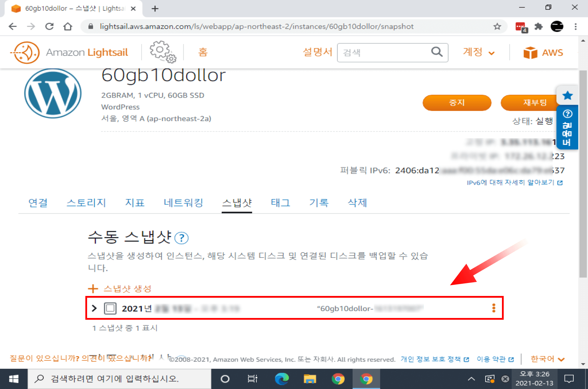The height and width of the screenshot is (389, 588).
Task: Click the search magnifier icon in Lightsail header
Action: click(x=437, y=52)
